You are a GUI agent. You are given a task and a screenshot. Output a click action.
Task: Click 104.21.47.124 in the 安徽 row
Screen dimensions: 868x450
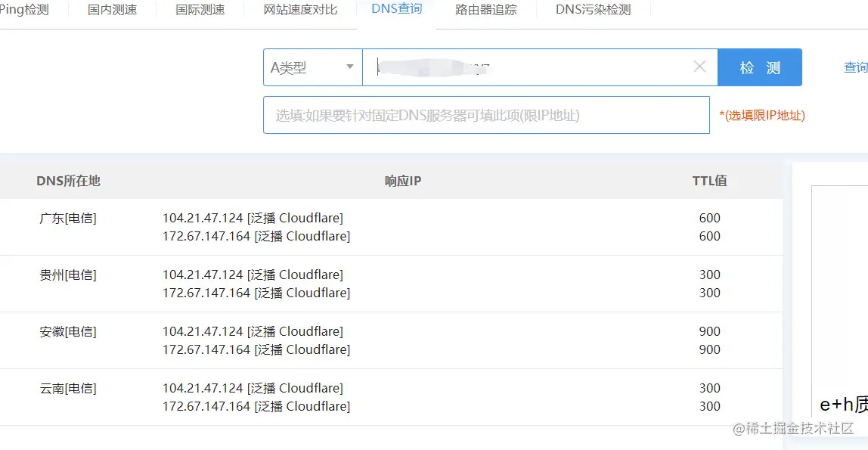click(x=203, y=331)
